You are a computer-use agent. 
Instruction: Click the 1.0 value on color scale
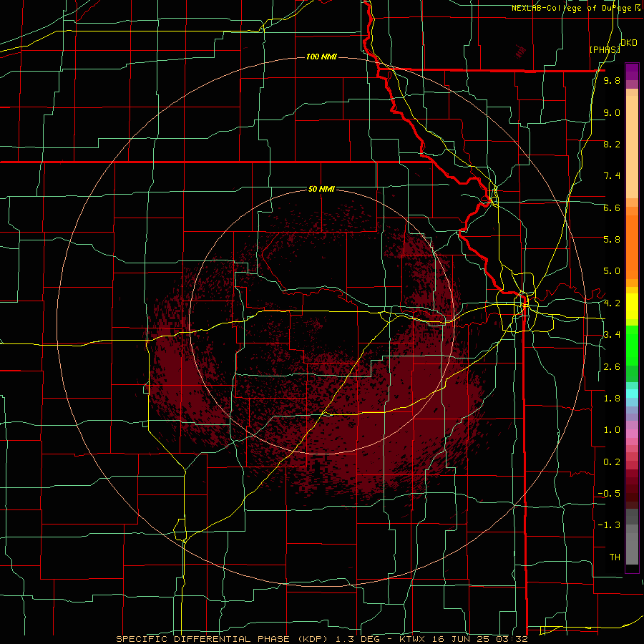click(x=612, y=430)
